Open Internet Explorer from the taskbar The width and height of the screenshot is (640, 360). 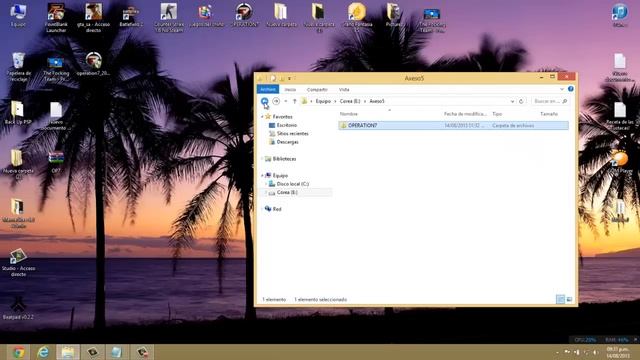43,352
